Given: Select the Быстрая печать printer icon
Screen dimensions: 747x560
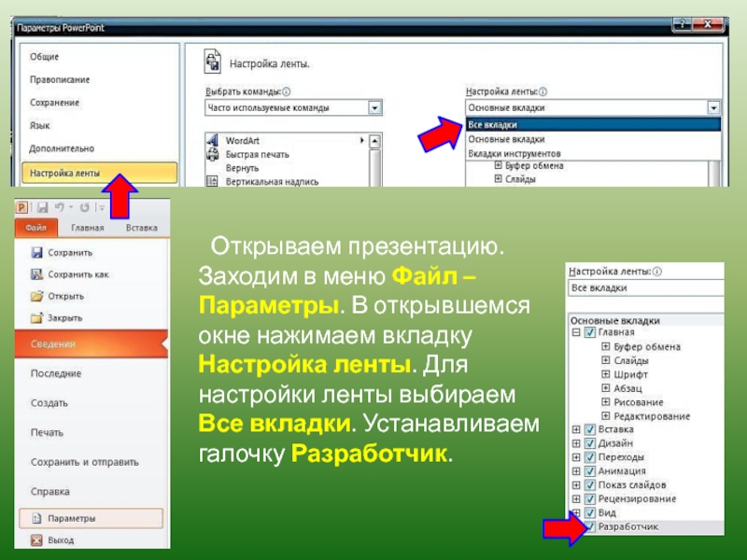Looking at the screenshot, I should (x=213, y=154).
